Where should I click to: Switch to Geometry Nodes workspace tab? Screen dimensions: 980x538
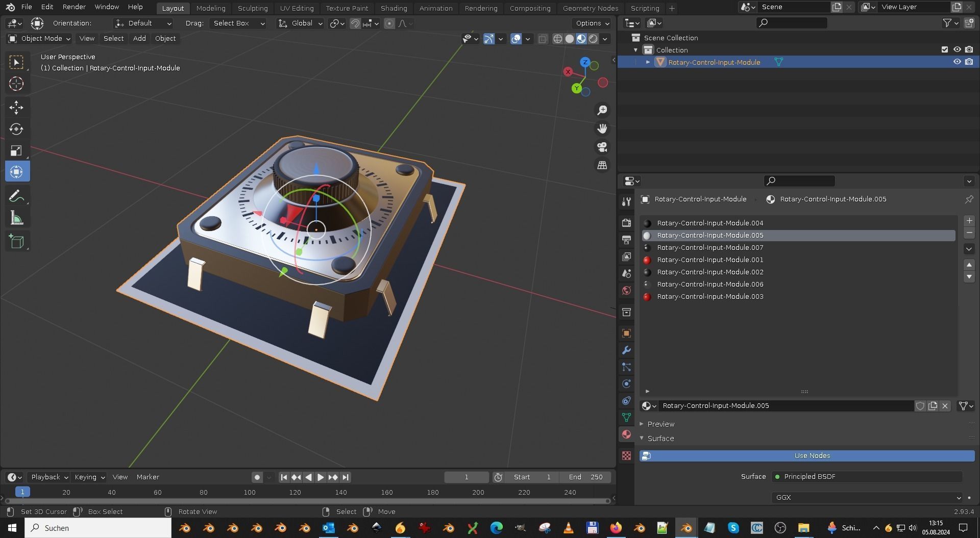pos(591,8)
